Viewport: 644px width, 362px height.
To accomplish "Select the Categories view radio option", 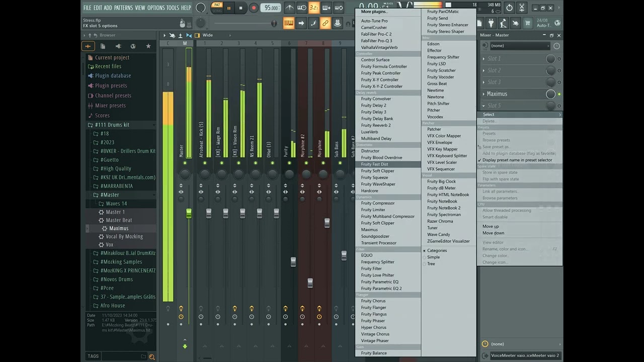I will [x=437, y=251].
